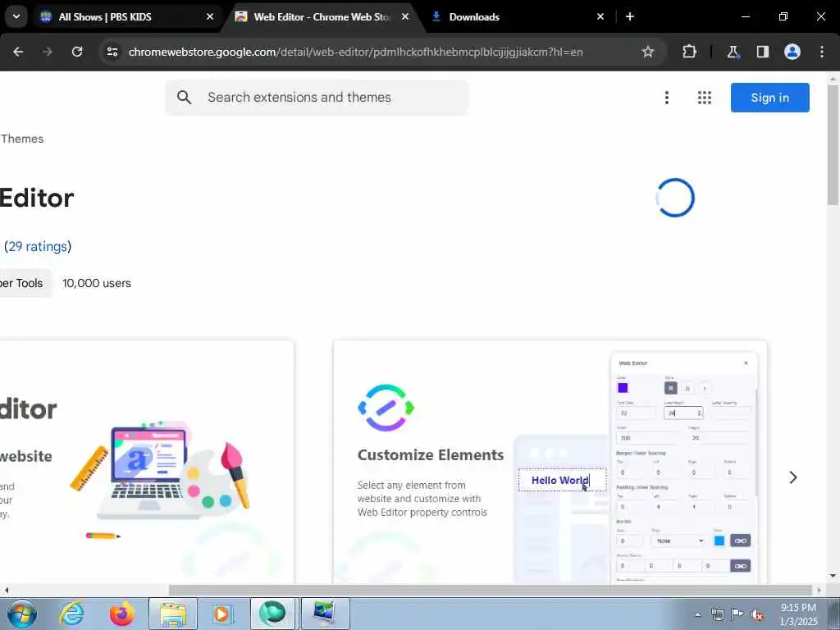Reload the current page
The height and width of the screenshot is (630, 840).
(77, 52)
